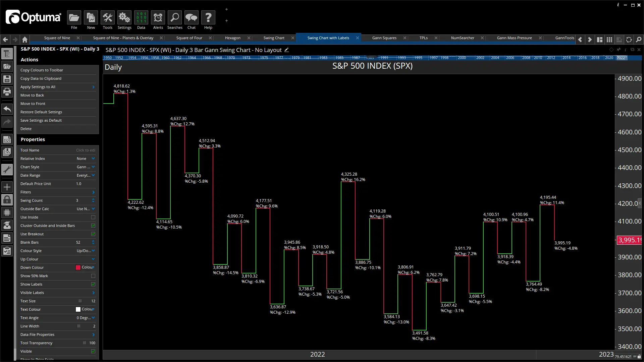Open the Outside Bar Calc dropdown
The width and height of the screenshot is (644, 362).
[x=93, y=209]
